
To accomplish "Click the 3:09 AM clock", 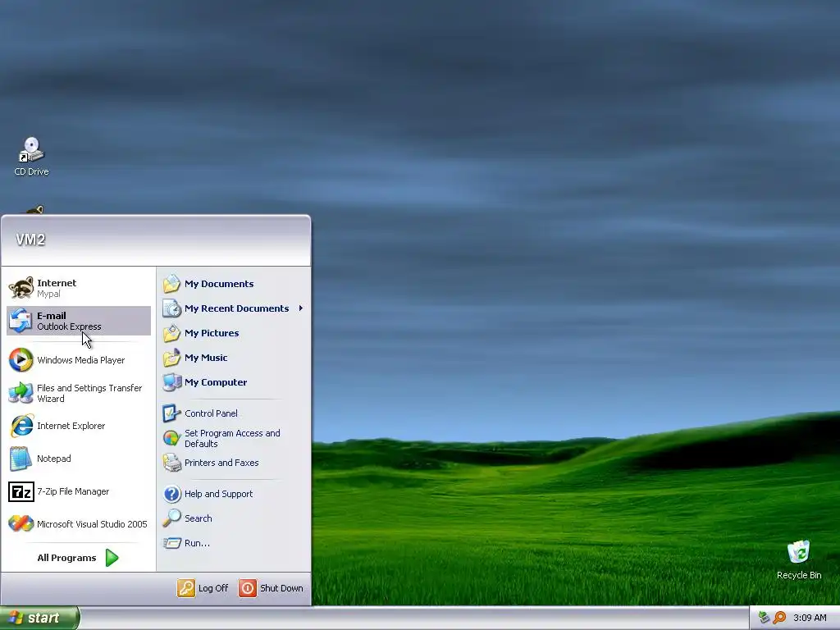I will 810,618.
